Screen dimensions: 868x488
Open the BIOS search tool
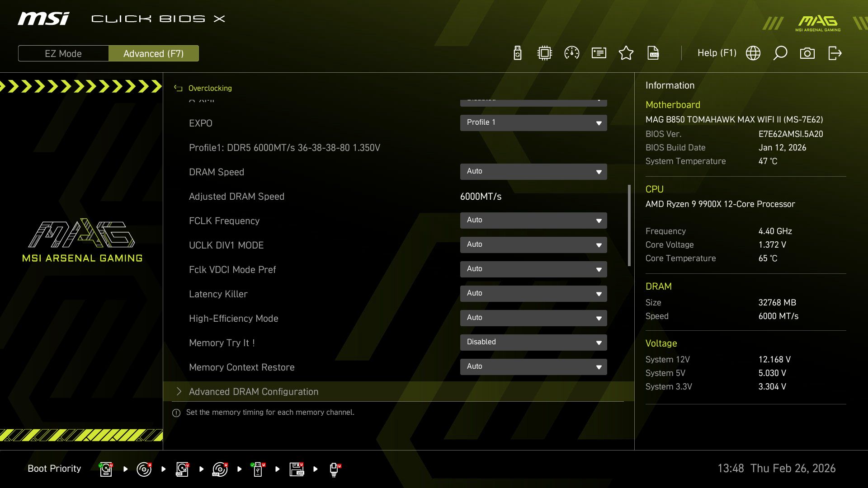pyautogui.click(x=780, y=53)
